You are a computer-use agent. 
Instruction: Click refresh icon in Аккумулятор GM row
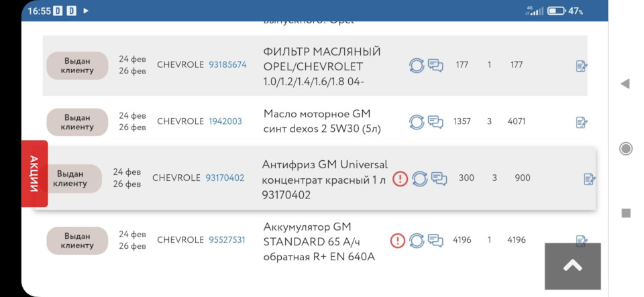(417, 241)
